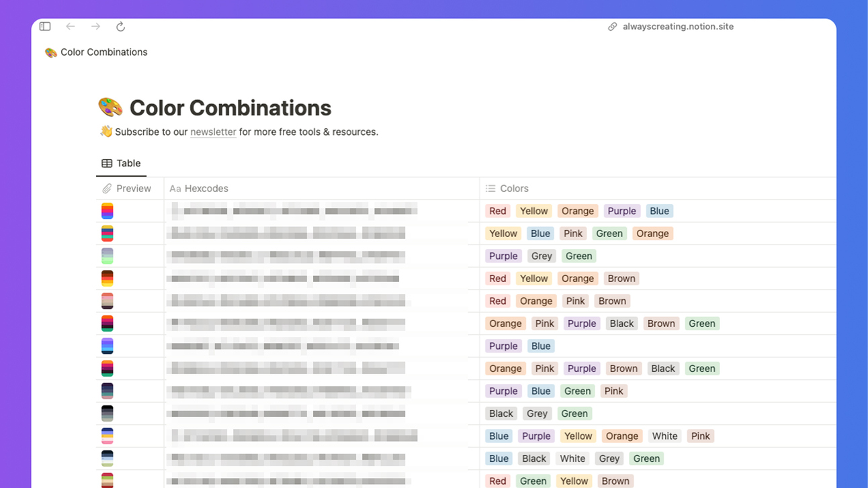Click the palette emoji in the page title
This screenshot has height=488, width=868.
pos(109,106)
